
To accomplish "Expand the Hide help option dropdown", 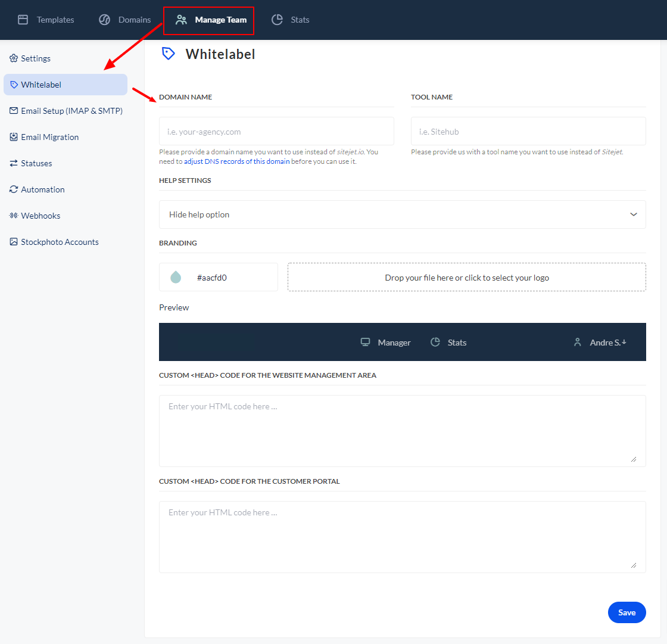I will (x=403, y=214).
